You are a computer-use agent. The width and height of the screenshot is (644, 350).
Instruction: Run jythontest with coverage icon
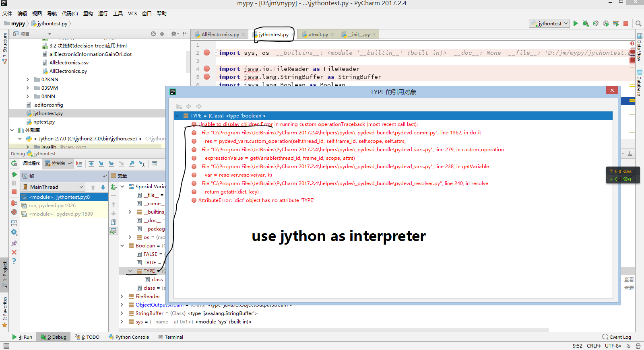[596, 24]
